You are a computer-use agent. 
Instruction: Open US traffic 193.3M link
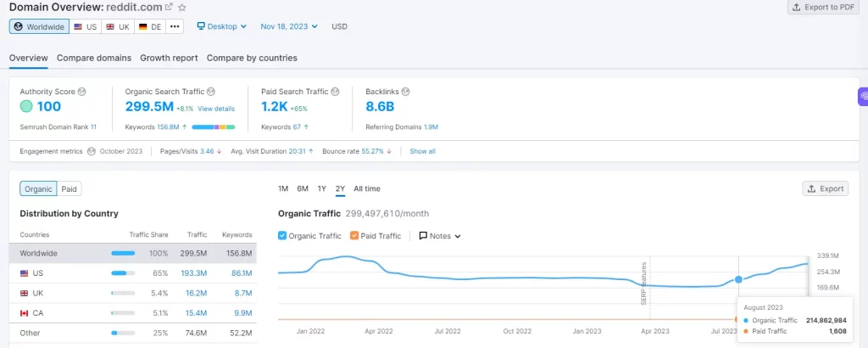194,273
